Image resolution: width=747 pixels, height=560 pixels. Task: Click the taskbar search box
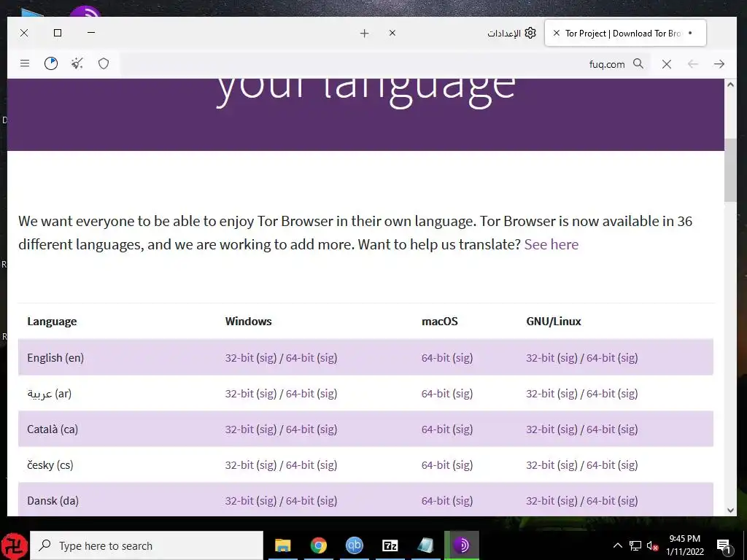click(x=147, y=545)
